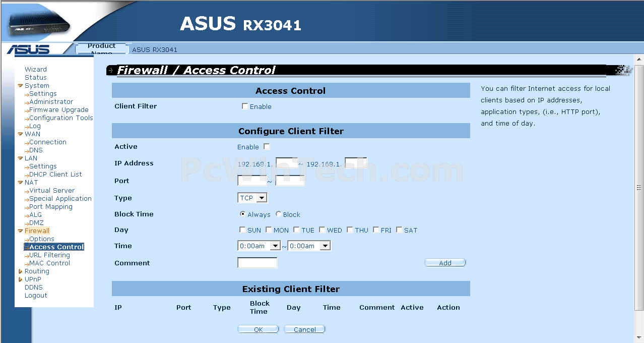
Task: Tick the Active Enable checkbox
Action: coord(267,147)
